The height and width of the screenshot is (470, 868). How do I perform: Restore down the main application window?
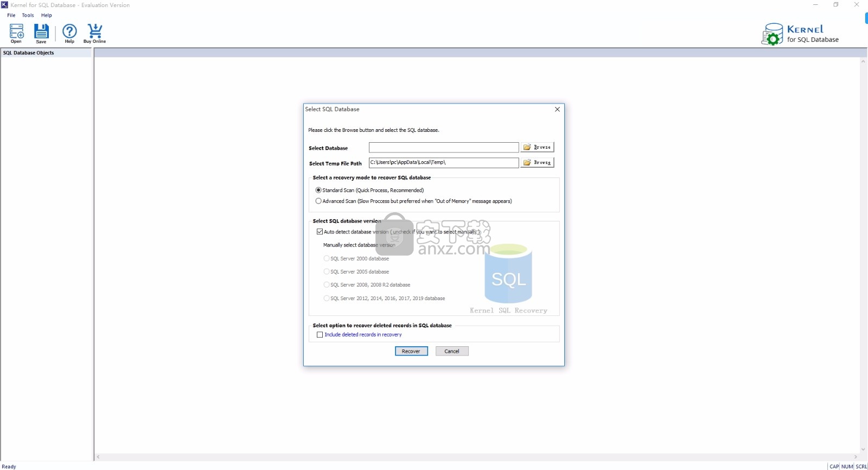(836, 5)
